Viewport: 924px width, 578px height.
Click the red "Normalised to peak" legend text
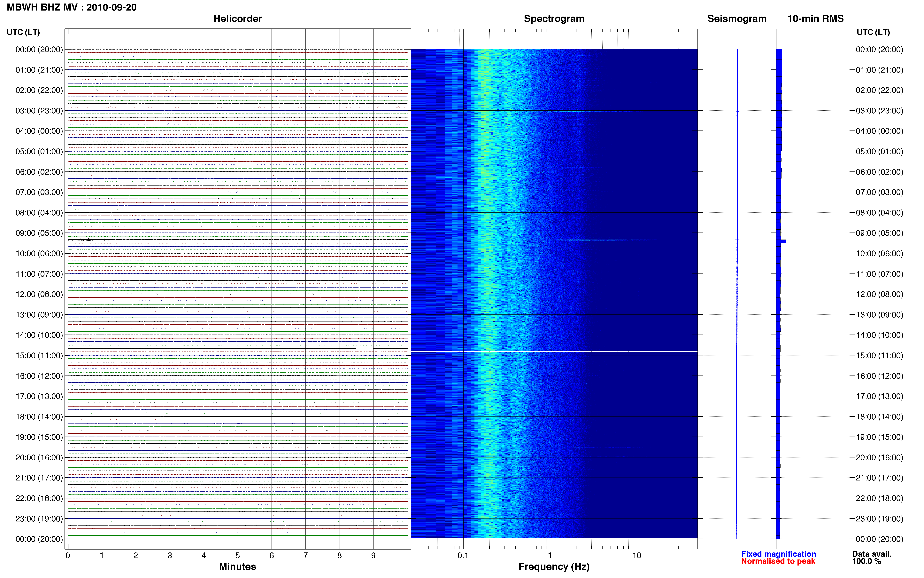[778, 561]
